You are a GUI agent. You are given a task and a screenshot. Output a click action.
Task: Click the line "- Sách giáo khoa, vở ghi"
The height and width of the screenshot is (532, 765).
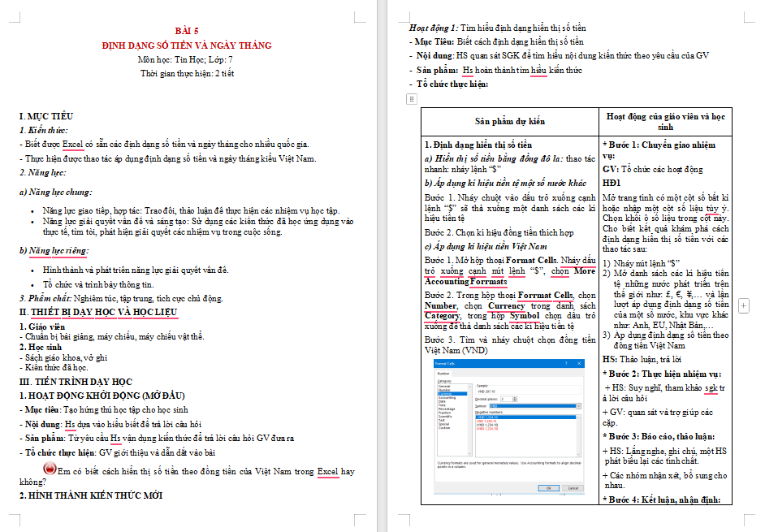[63, 357]
